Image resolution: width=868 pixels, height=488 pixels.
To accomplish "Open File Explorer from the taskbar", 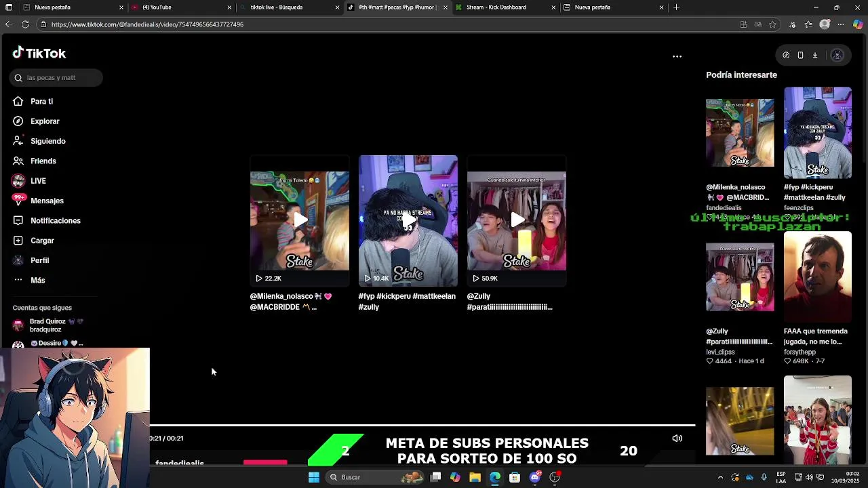I will 475,477.
